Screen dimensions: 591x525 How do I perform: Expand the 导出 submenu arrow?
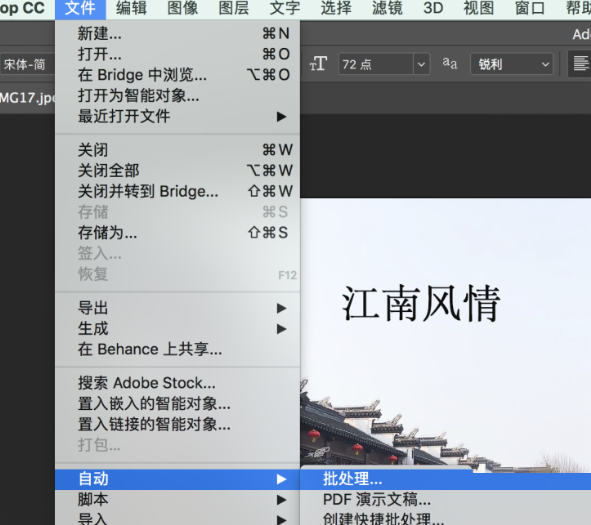[281, 308]
